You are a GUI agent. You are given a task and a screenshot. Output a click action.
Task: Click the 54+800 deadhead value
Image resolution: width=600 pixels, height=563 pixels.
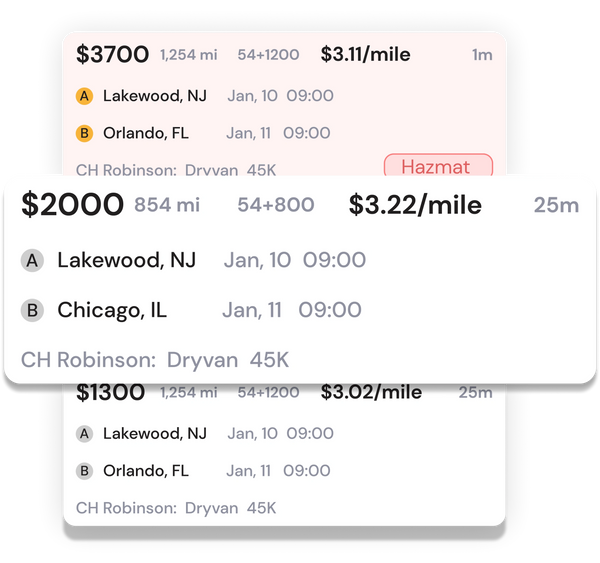point(275,206)
